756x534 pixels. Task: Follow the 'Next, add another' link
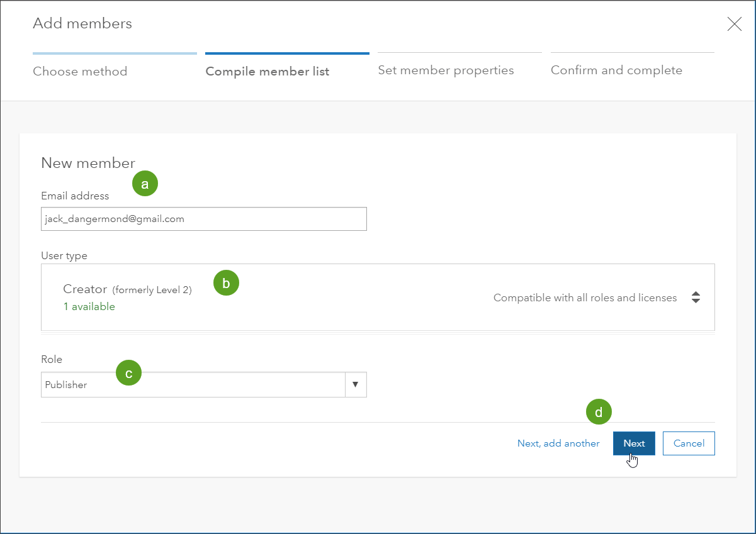(558, 443)
